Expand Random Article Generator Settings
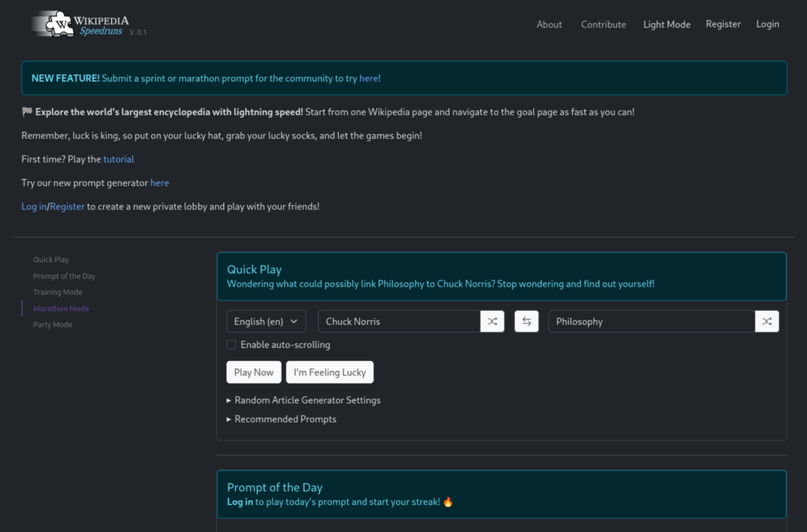Screen dimensions: 807x532 pyautogui.click(x=307, y=400)
